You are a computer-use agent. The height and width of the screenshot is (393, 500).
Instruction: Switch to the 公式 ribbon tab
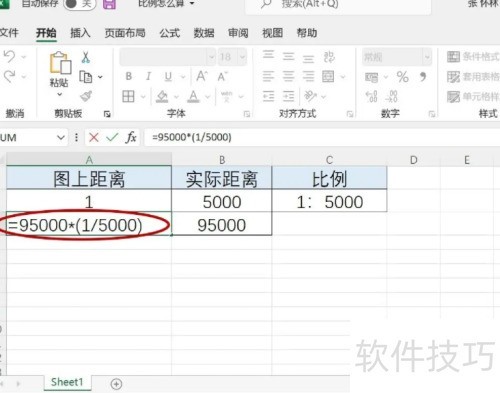pos(170,33)
